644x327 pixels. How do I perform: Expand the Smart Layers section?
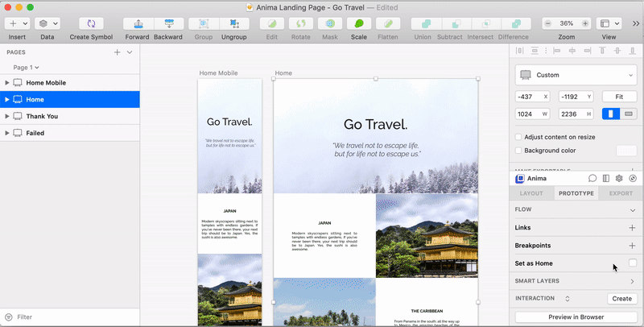632,281
